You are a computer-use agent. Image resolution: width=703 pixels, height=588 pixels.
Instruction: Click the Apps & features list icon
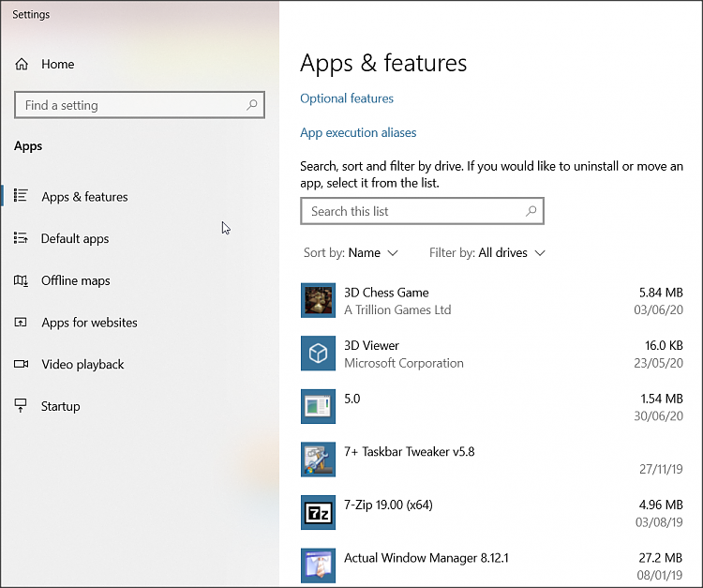pyautogui.click(x=21, y=196)
